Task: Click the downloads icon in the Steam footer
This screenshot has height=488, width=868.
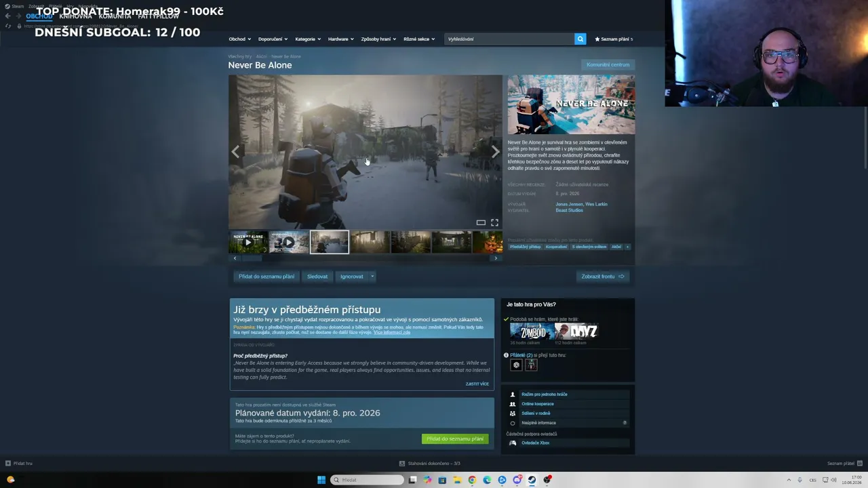Action: (402, 464)
